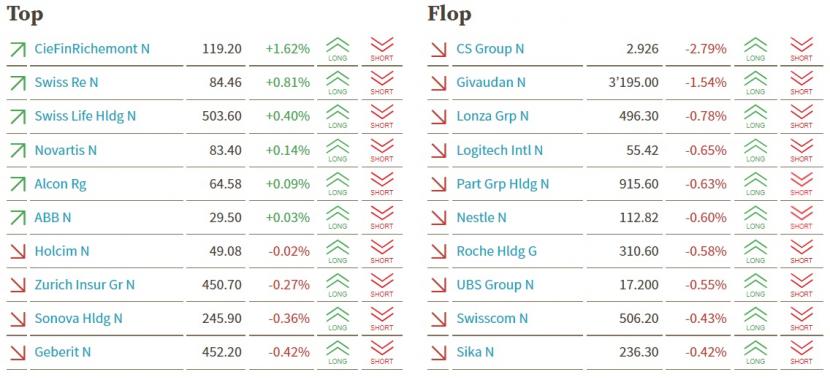Click the LONG icon for CieFinRichemont N
Image resolution: width=830 pixels, height=380 pixels.
pos(337,49)
